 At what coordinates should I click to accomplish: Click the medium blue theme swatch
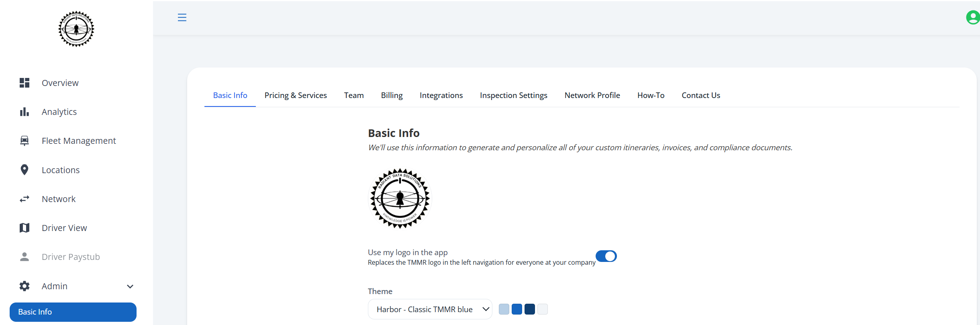517,309
